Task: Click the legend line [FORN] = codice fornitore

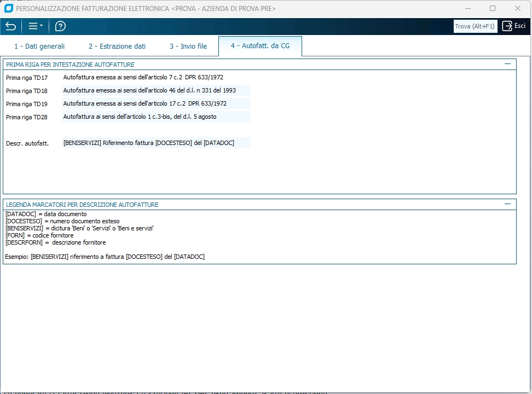Action: click(39, 235)
